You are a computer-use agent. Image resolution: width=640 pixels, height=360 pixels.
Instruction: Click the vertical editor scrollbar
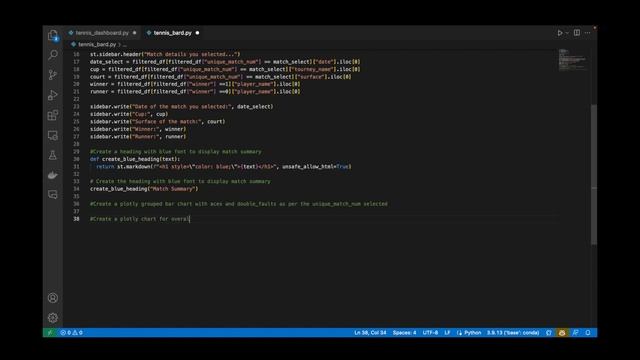[x=594, y=175]
